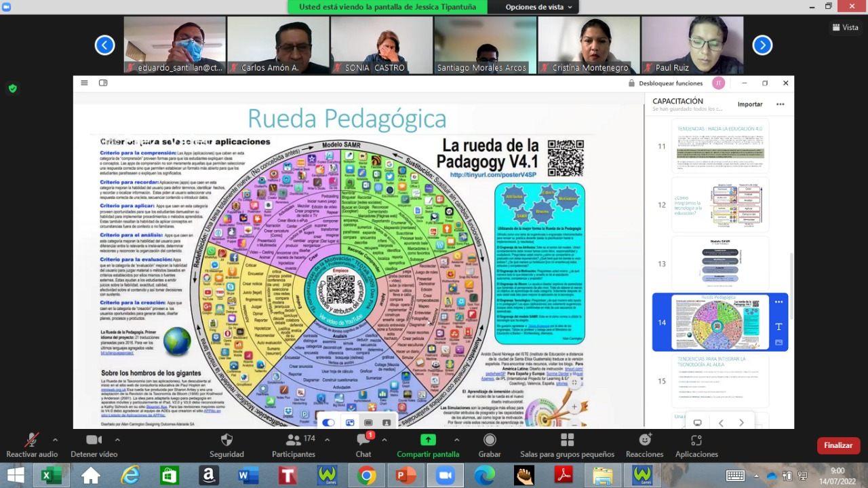This screenshot has height=488, width=868.
Task: Open three-dot menu next to Importar
Action: 780,105
